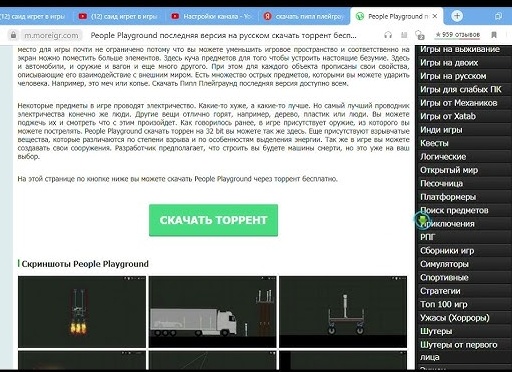Open Сборники игр category
Image resolution: width=512 pixels, height=372 pixels.
pyautogui.click(x=465, y=251)
